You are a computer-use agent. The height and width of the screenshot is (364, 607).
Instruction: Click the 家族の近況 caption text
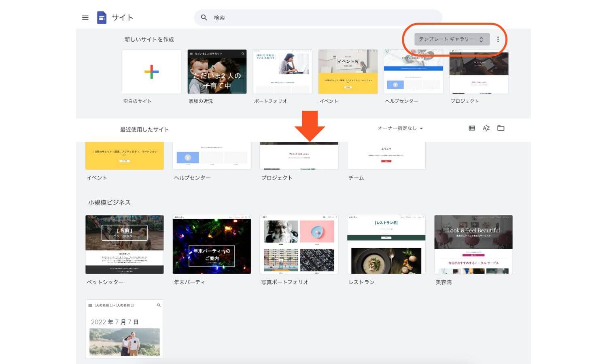pyautogui.click(x=201, y=101)
